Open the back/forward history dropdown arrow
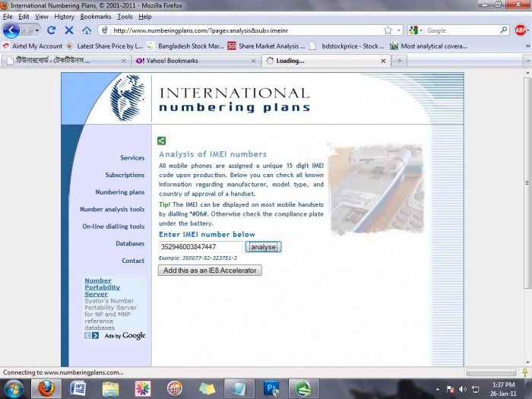The image size is (532, 399). click(37, 30)
